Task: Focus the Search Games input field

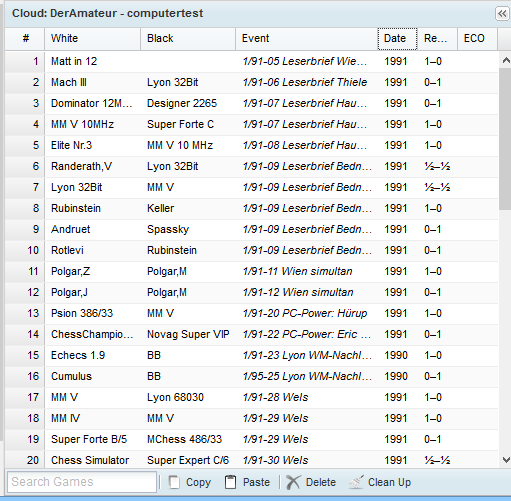Action: click(82, 482)
